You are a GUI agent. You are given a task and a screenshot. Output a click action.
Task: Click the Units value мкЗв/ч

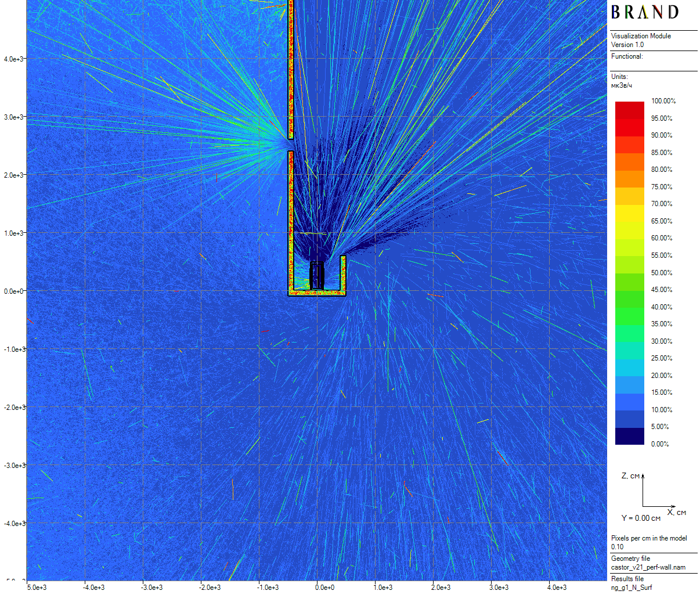tap(622, 85)
